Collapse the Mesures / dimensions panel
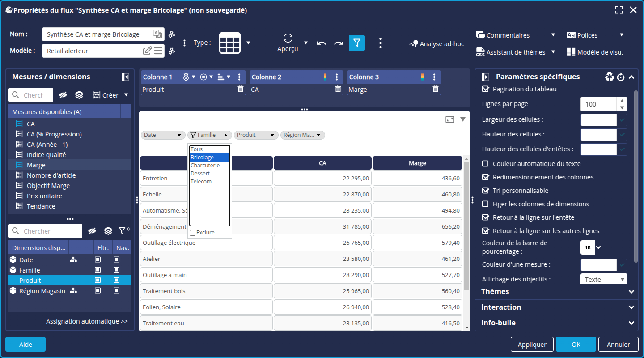 (125, 77)
